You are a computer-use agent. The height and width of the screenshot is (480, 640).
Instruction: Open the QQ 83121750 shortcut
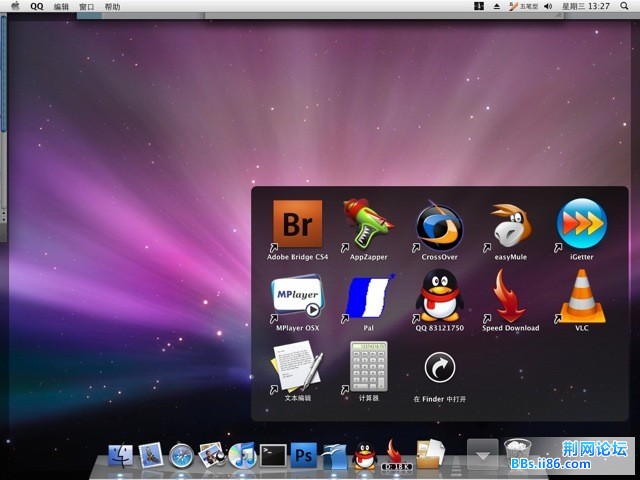pos(439,297)
